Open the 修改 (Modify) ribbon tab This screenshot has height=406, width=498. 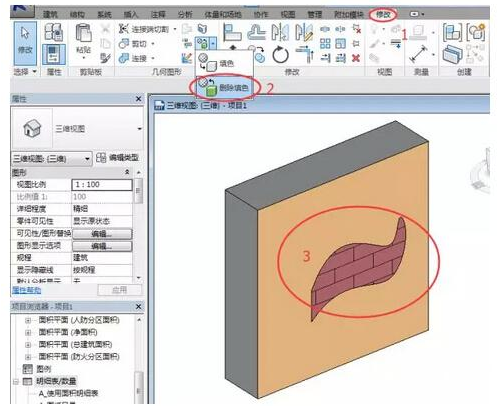coord(383,14)
